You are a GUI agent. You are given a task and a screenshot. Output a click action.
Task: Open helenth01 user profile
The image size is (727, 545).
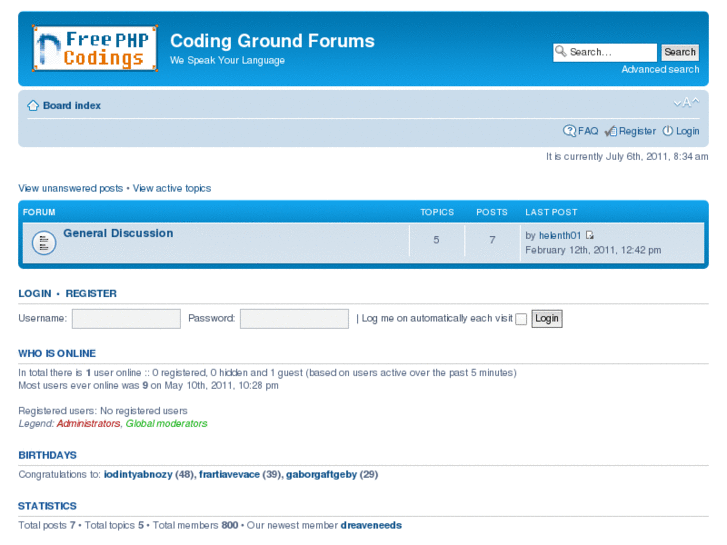pyautogui.click(x=560, y=236)
